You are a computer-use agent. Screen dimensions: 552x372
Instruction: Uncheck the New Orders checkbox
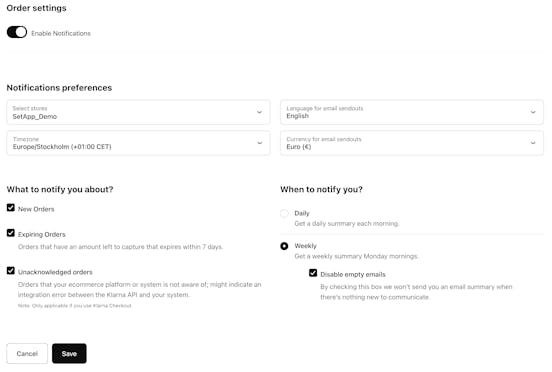[x=11, y=208]
